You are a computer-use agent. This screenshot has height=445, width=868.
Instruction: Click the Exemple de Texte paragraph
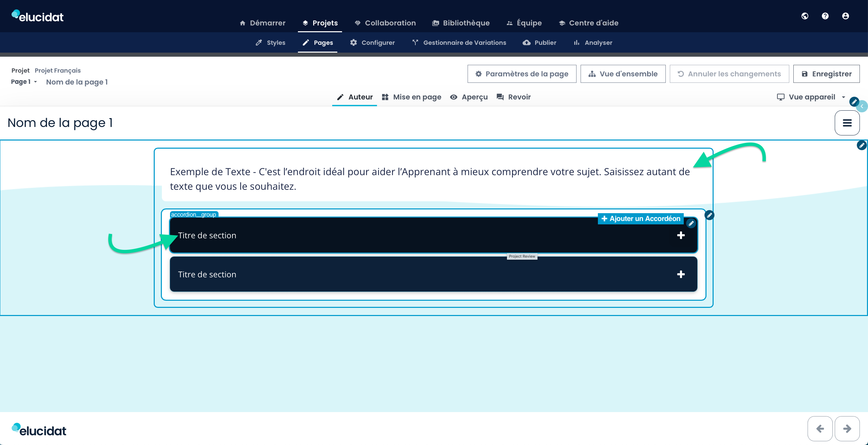pyautogui.click(x=430, y=179)
